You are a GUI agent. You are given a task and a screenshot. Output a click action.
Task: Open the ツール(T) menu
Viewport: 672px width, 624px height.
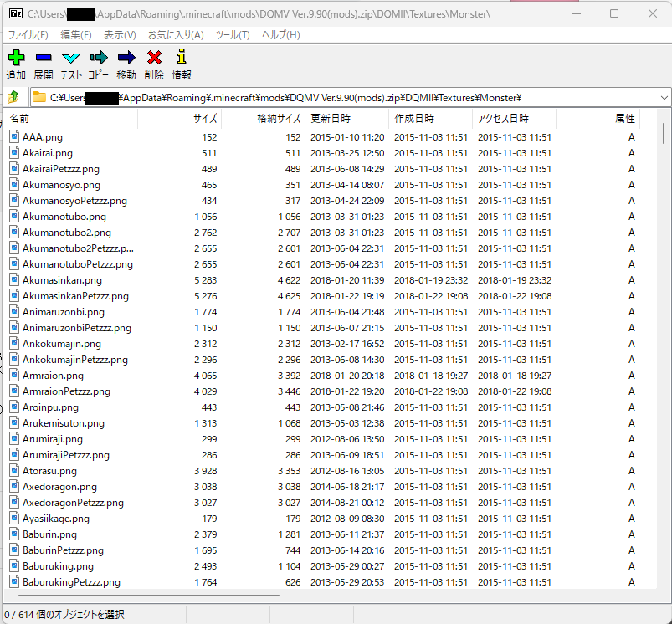233,34
